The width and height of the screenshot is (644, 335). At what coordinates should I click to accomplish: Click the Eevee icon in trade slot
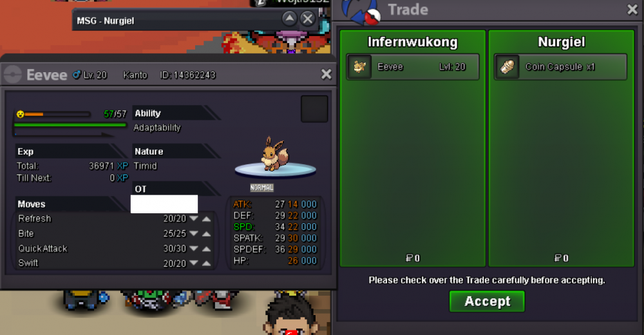[359, 67]
